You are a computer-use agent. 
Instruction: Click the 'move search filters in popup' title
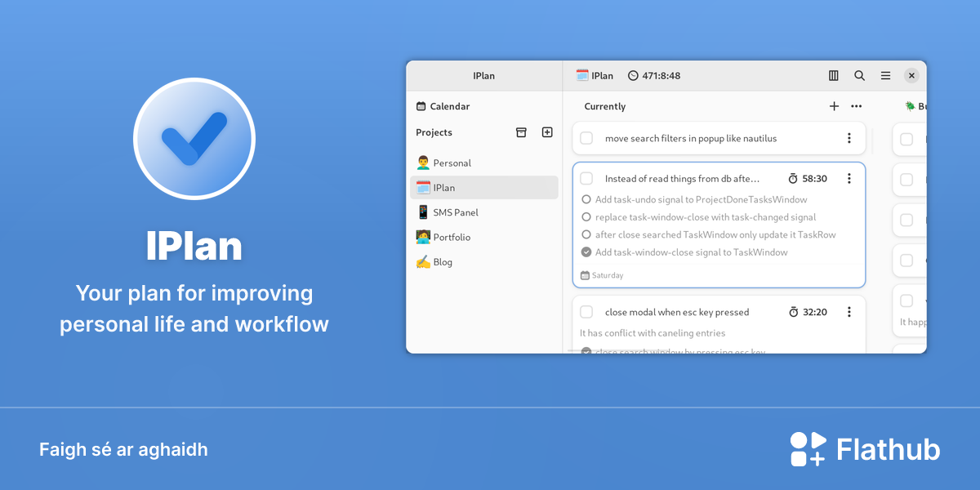point(691,139)
